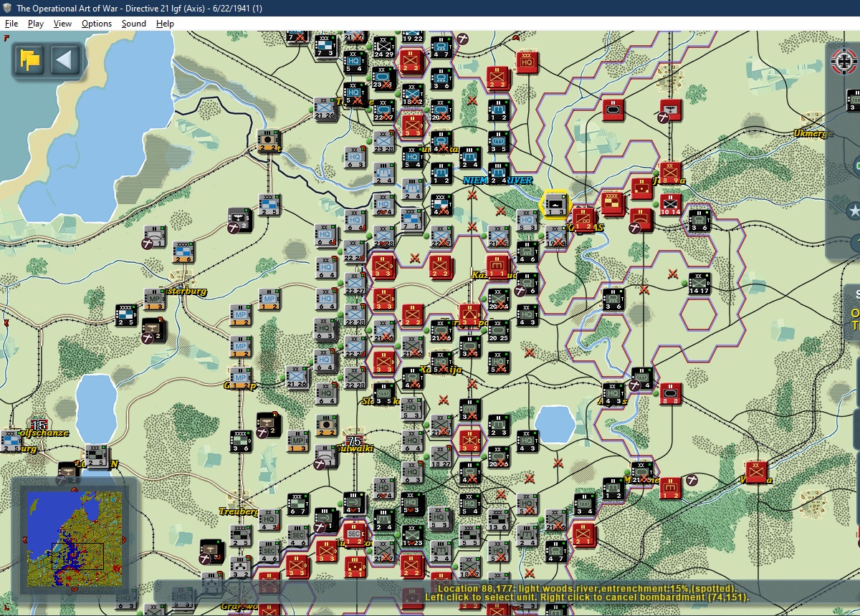Viewport: 860px width, 616px height.
Task: Select the black XX 24-29 unit
Action: coord(383,47)
